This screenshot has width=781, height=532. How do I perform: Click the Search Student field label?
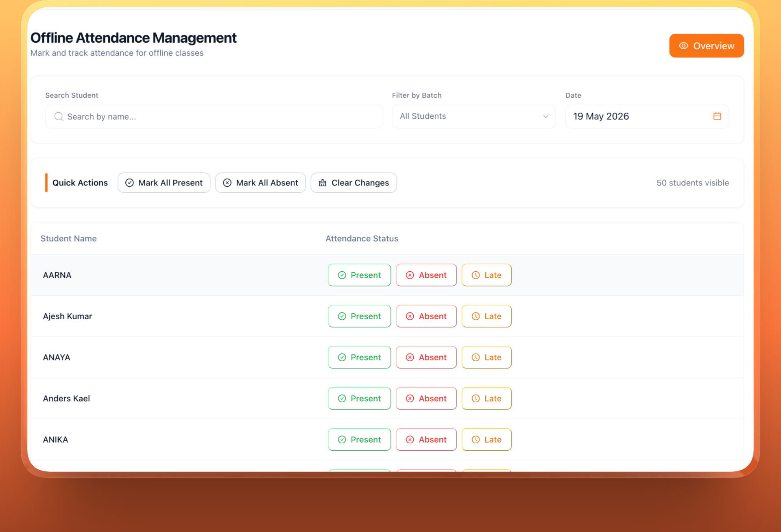pos(72,95)
